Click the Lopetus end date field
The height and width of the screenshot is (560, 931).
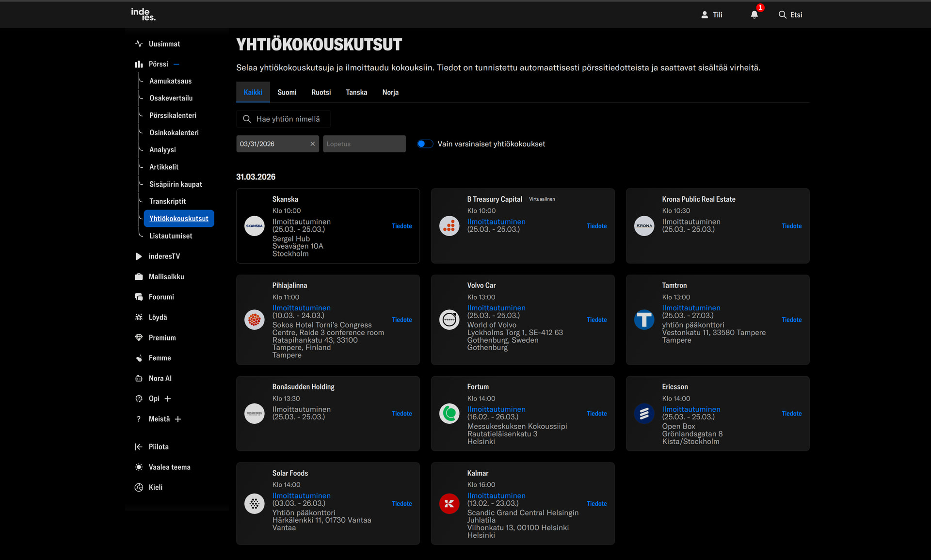coord(364,144)
